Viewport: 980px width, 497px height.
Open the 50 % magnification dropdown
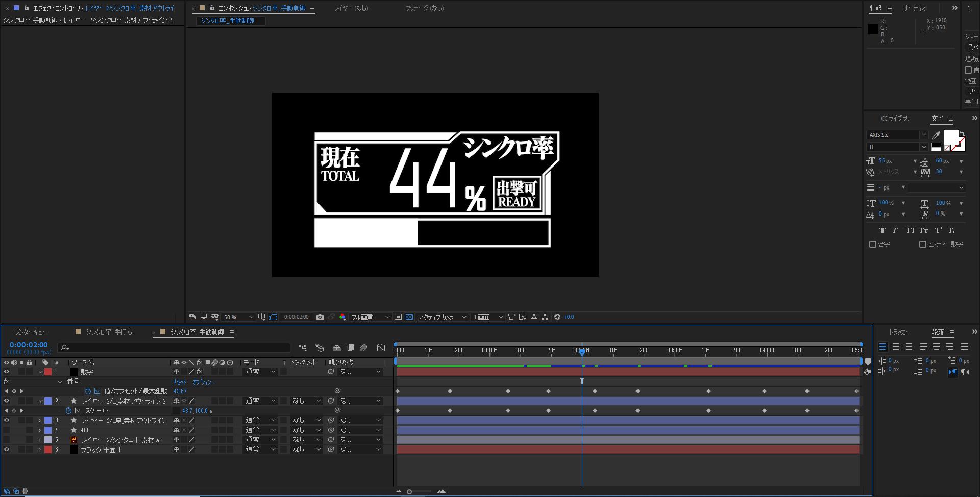(238, 317)
